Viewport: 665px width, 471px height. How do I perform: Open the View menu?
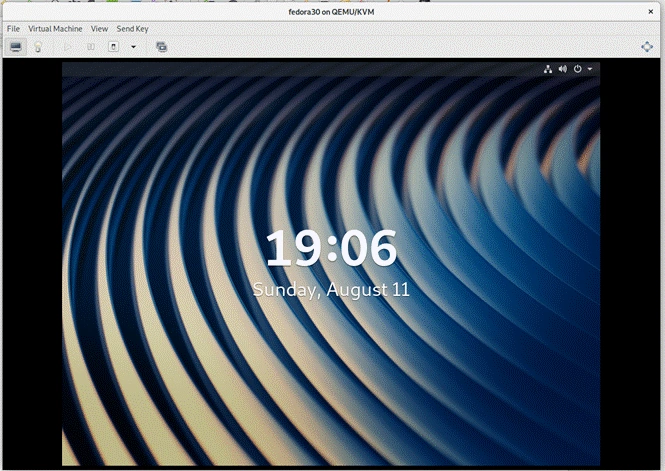pos(99,29)
